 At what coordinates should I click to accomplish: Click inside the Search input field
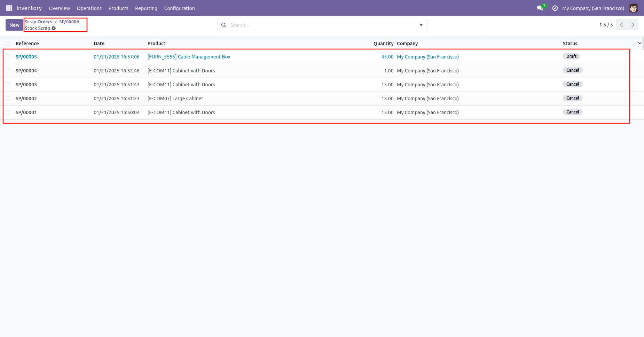(x=320, y=25)
